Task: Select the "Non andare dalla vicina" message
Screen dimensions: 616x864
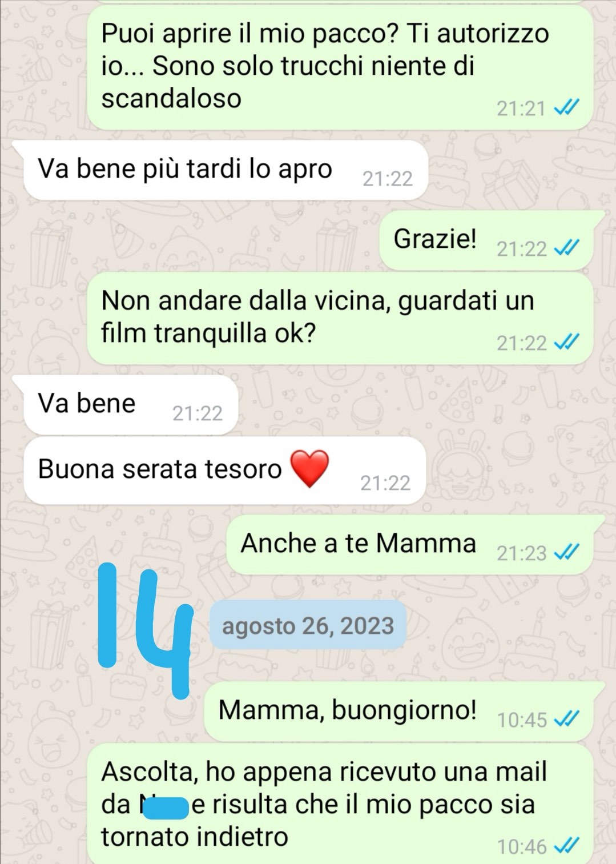Action: pyautogui.click(x=340, y=319)
